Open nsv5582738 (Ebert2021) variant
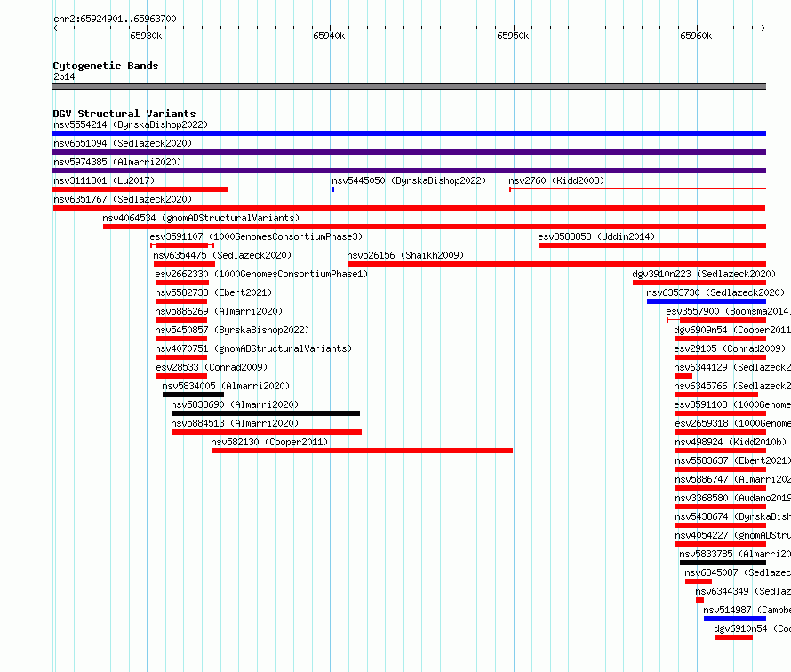The image size is (791, 672). click(x=213, y=292)
